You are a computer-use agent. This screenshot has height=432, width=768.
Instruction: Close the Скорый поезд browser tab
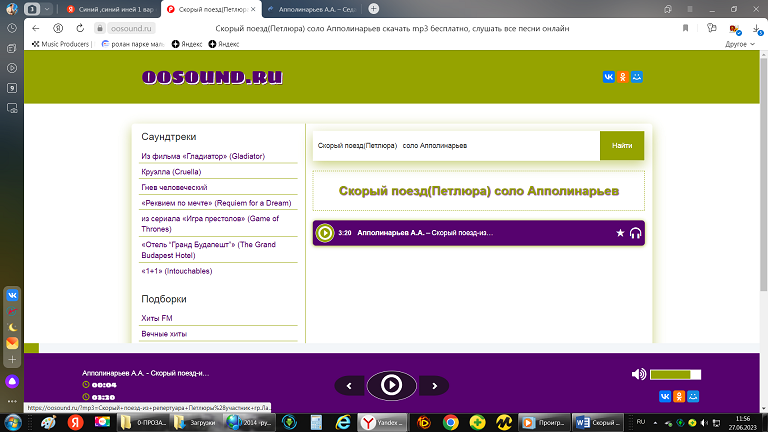pyautogui.click(x=253, y=9)
